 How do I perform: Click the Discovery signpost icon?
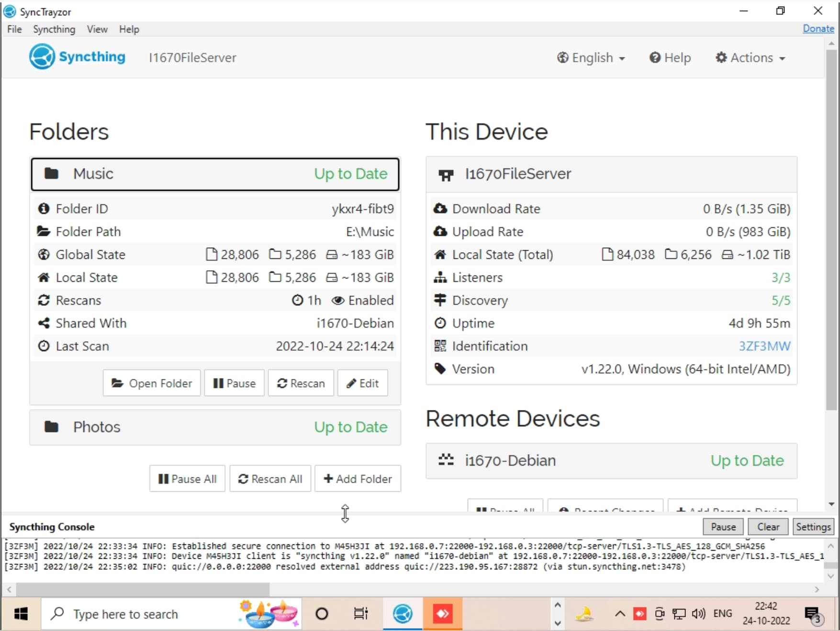click(440, 300)
